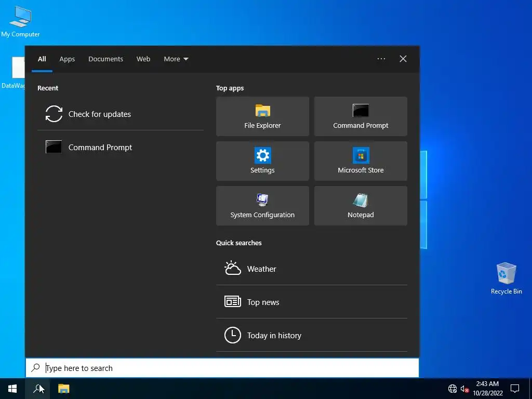Open Command Prompt from Recent list
This screenshot has height=399, width=532.
[x=120, y=147]
